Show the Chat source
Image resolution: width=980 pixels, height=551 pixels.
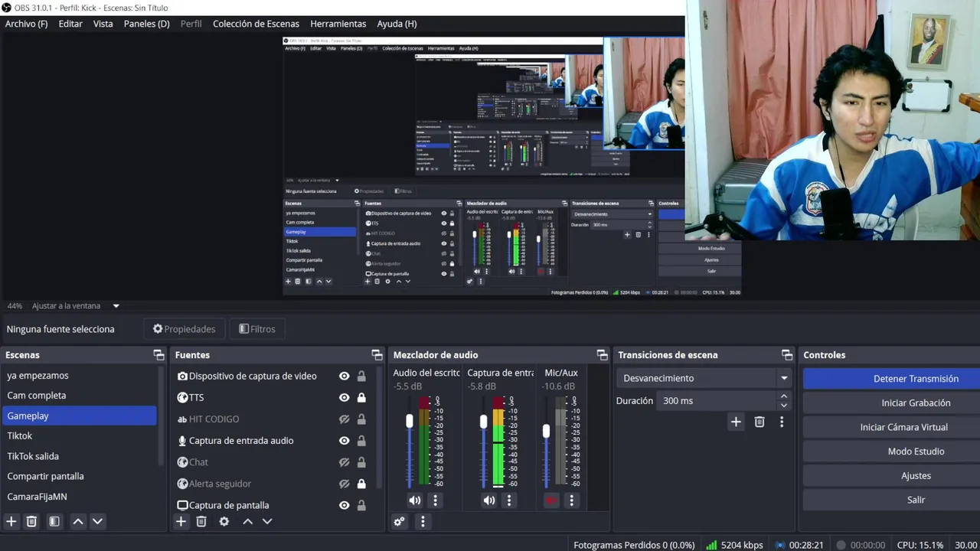[345, 462]
